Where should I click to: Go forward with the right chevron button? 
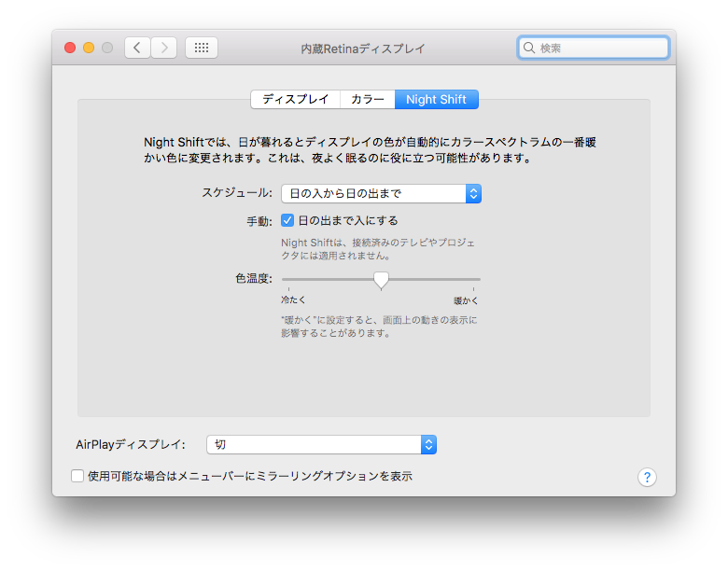[x=164, y=48]
